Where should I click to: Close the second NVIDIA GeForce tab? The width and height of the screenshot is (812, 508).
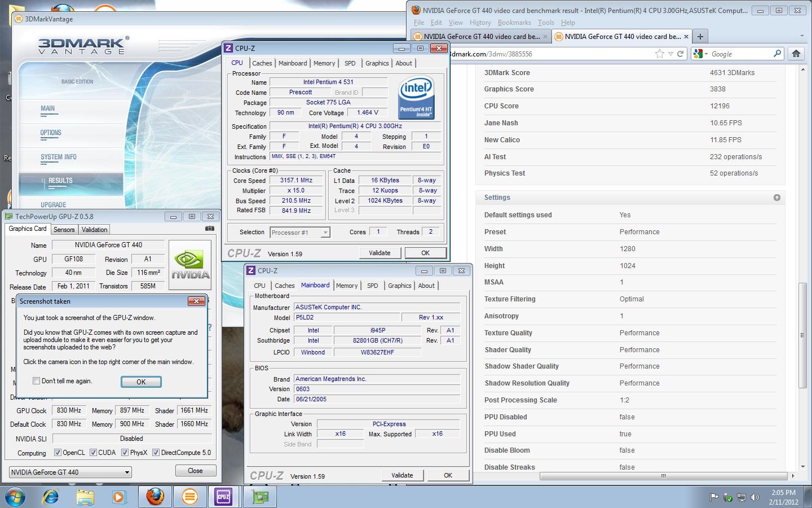(x=686, y=37)
